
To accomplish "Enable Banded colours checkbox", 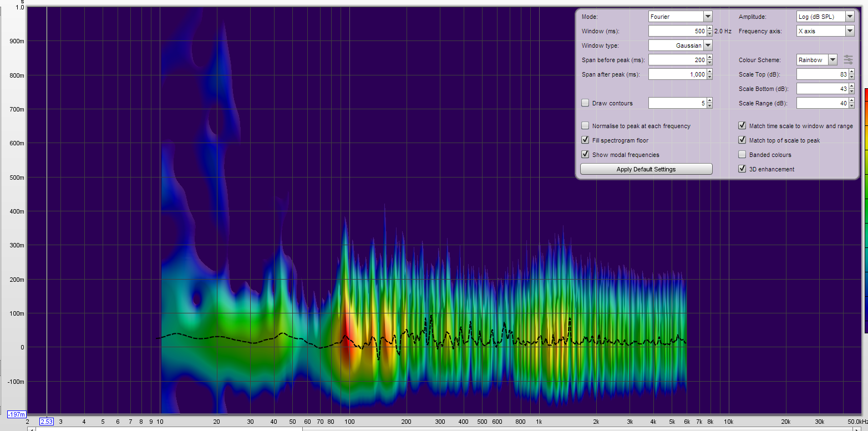I will [742, 155].
